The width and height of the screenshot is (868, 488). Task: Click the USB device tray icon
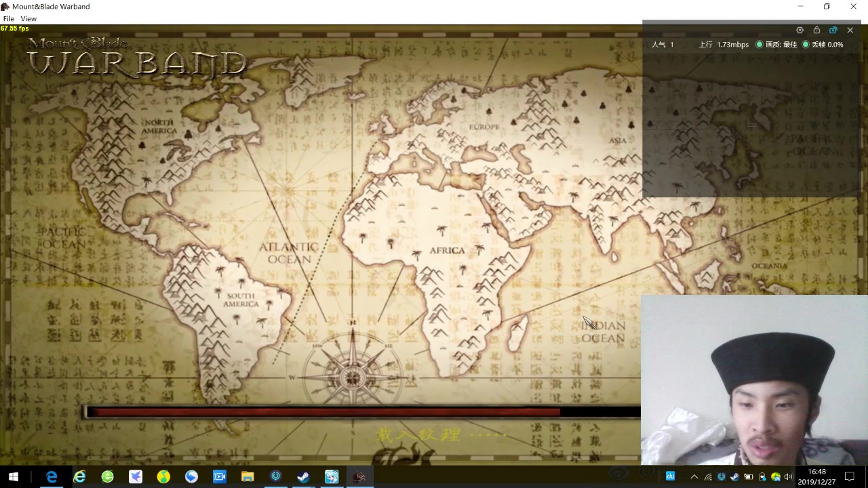762,477
